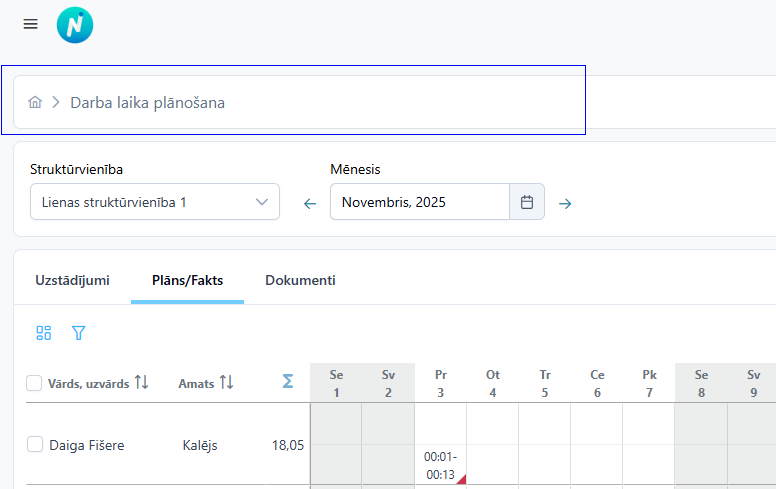Open the hamburger navigation menu
Screen dimensions: 776x489
coord(31,24)
